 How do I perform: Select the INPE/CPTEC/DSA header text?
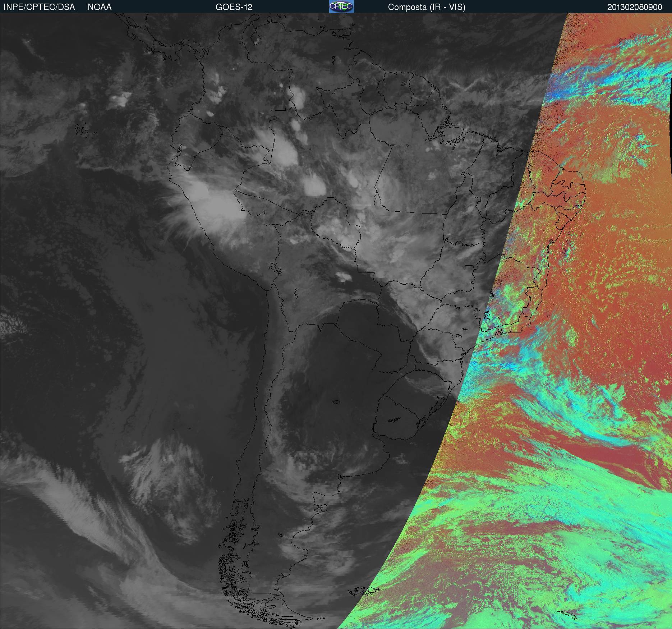[x=39, y=7]
